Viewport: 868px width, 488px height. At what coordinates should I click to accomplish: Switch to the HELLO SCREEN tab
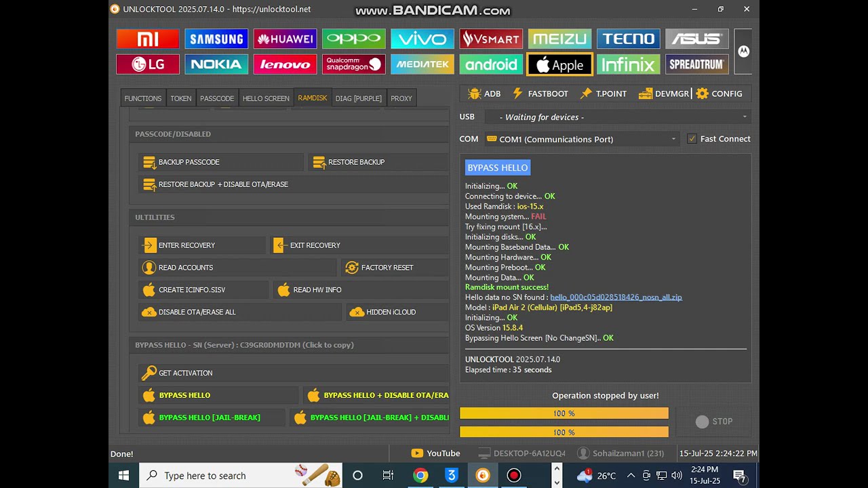pyautogui.click(x=266, y=98)
